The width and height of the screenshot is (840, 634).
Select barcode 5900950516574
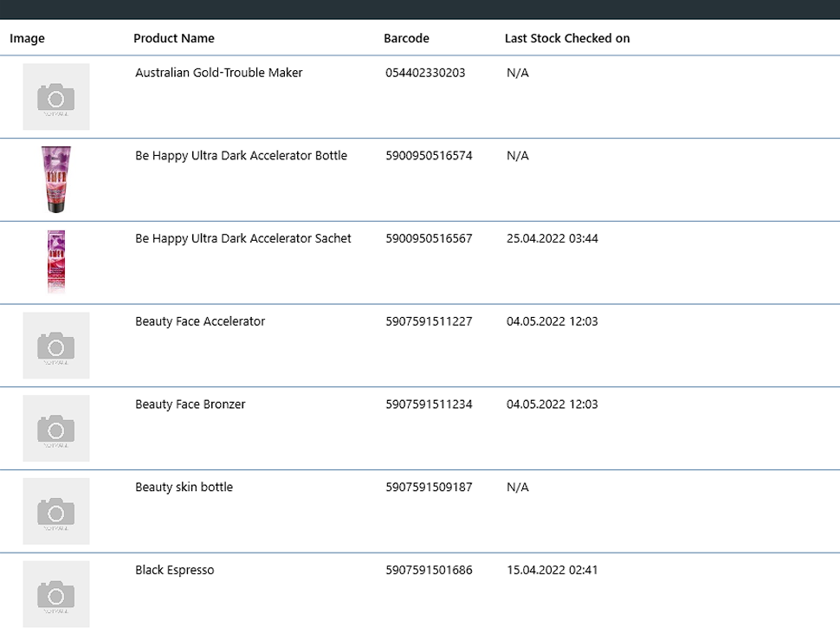430,156
